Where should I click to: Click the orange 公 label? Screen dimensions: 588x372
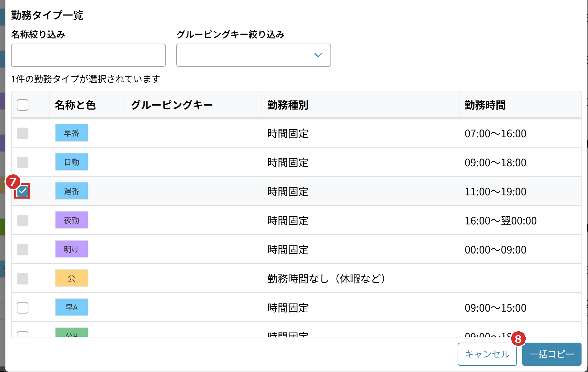pos(72,278)
